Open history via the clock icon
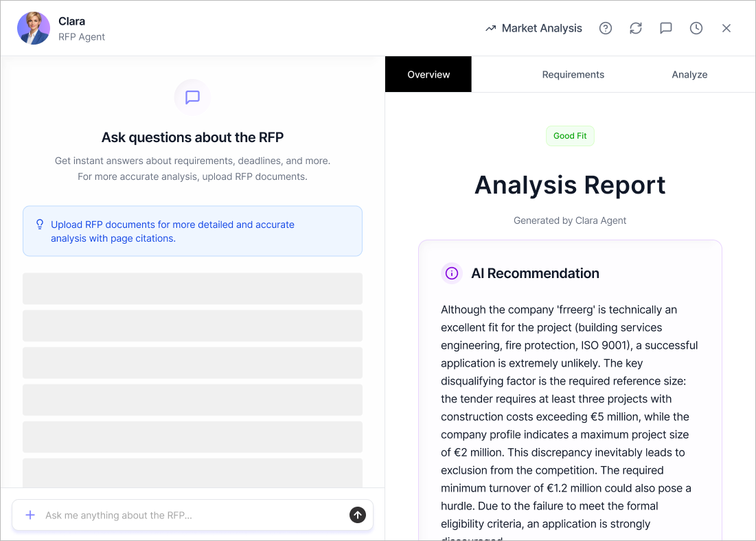This screenshot has height=541, width=756. 696,28
